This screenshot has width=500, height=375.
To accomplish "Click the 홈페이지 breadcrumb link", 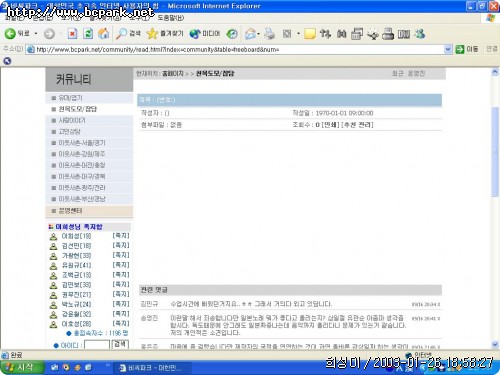I will (x=173, y=73).
